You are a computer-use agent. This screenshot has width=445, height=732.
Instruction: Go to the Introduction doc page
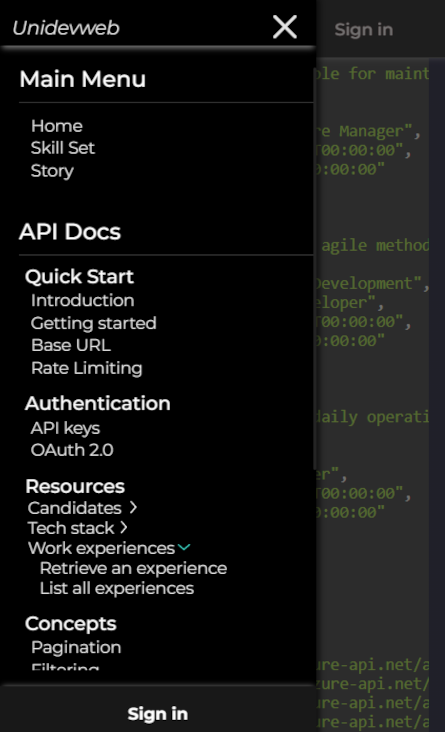[x=83, y=300]
